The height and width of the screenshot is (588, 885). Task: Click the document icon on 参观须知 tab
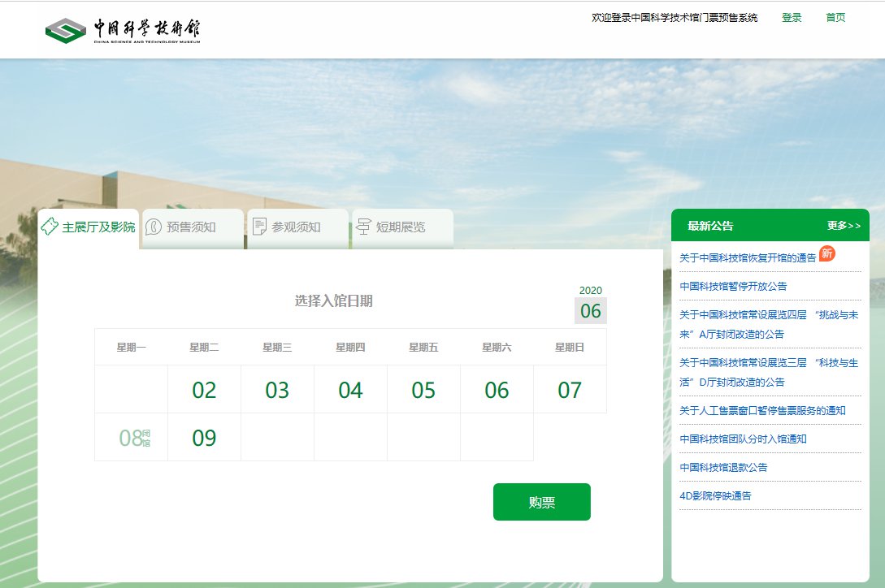click(259, 227)
